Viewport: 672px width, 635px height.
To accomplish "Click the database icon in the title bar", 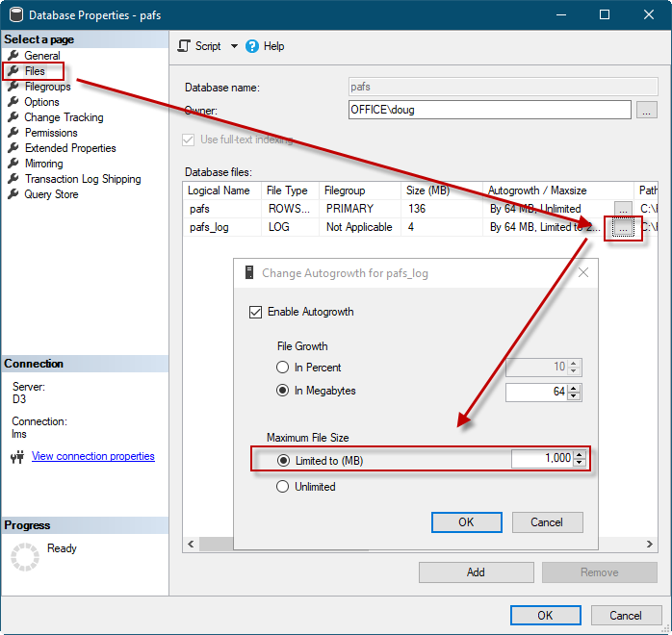I will (x=16, y=14).
